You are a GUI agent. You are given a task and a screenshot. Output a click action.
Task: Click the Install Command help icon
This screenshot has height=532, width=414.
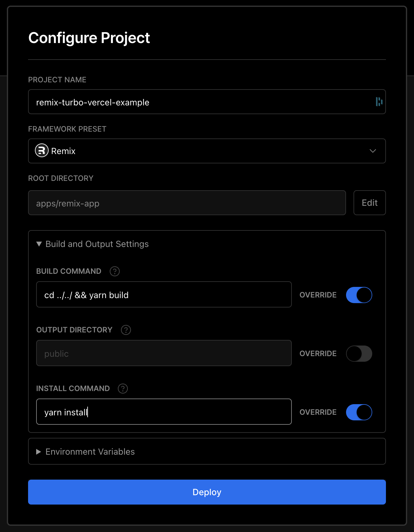(123, 389)
